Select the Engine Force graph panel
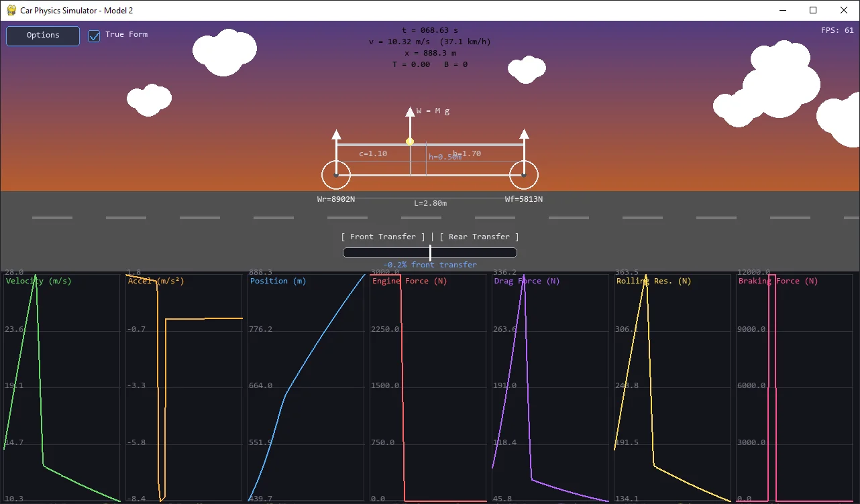This screenshot has width=860, height=504. (428, 387)
